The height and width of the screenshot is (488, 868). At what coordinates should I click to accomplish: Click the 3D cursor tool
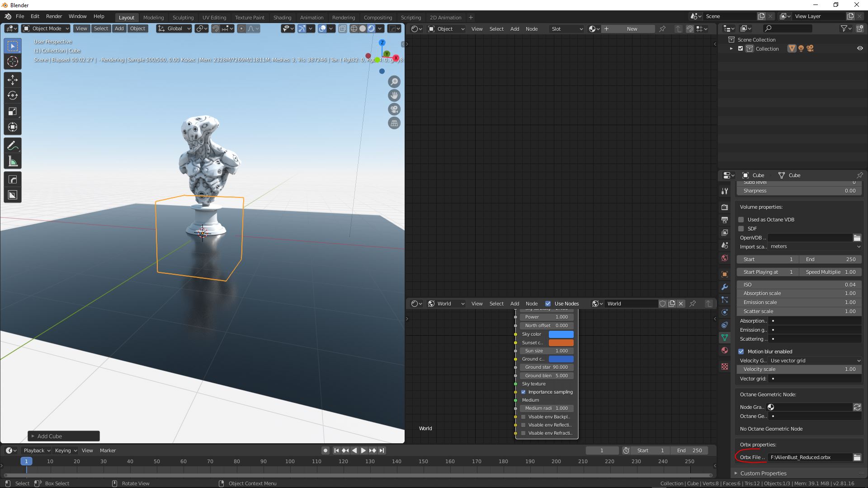coord(13,62)
